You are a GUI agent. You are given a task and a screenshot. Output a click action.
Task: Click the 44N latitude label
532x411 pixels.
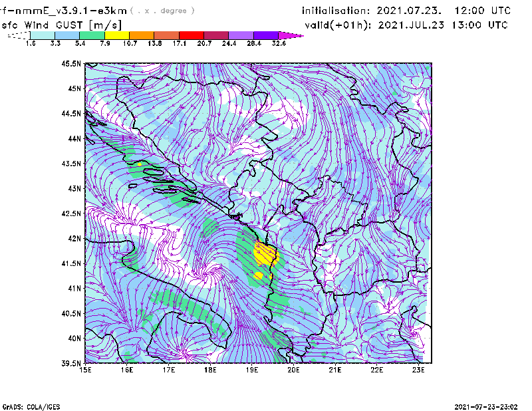[74, 138]
